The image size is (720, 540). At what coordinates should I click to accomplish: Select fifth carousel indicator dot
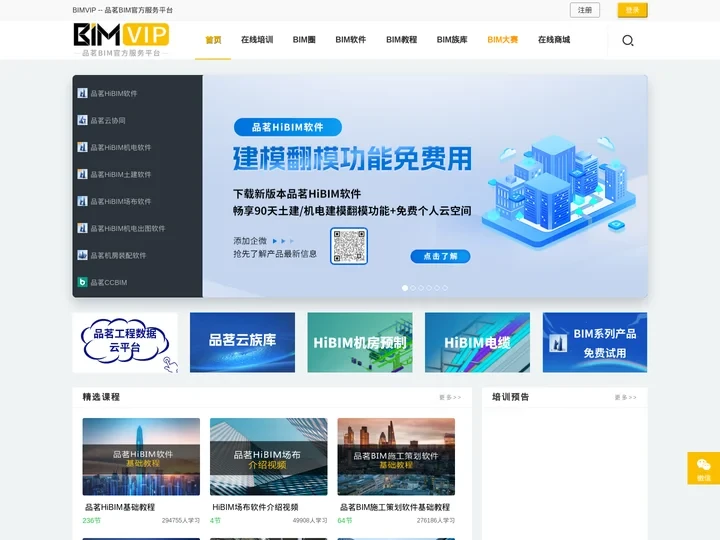pos(437,288)
